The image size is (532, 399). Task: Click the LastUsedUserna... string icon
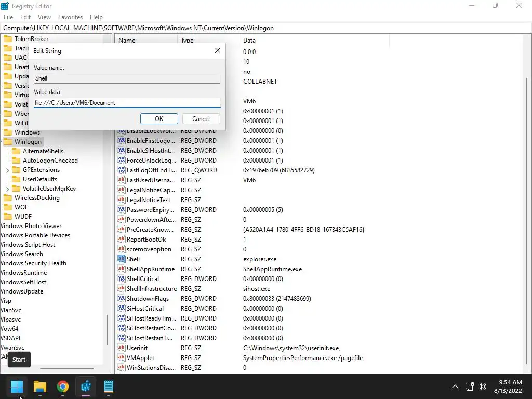click(121, 180)
